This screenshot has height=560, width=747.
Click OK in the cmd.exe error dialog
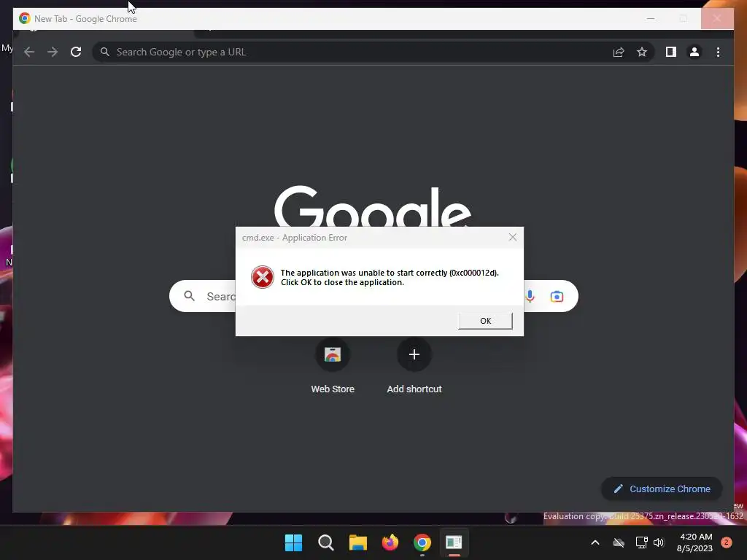point(485,321)
